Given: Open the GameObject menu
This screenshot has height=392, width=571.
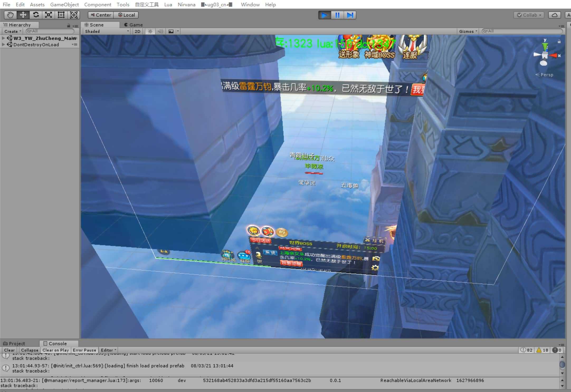Looking at the screenshot, I should click(x=64, y=4).
